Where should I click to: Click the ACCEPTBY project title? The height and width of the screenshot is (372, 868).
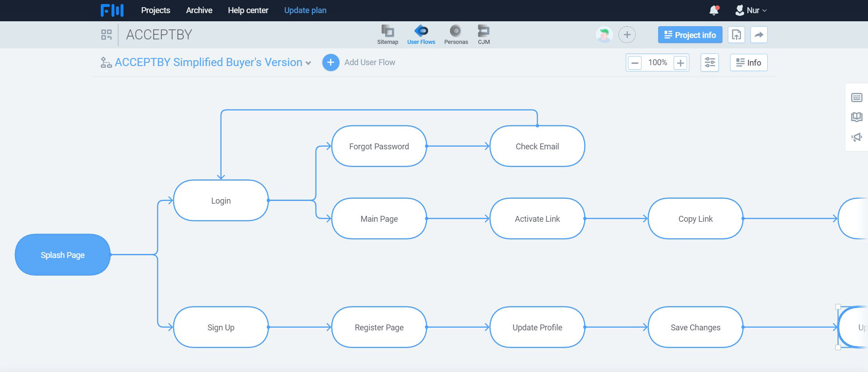pyautogui.click(x=159, y=35)
